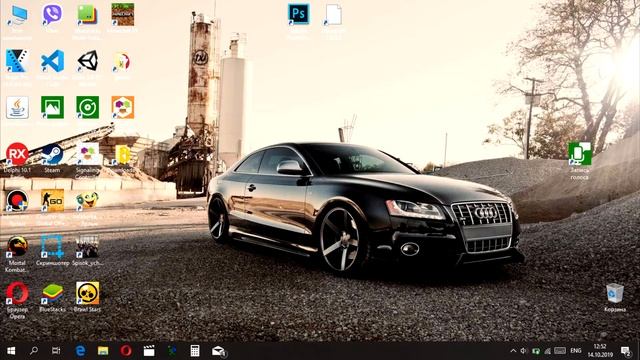Open the Mail app in the taskbar
This screenshot has height=360, width=640.
[x=218, y=351]
